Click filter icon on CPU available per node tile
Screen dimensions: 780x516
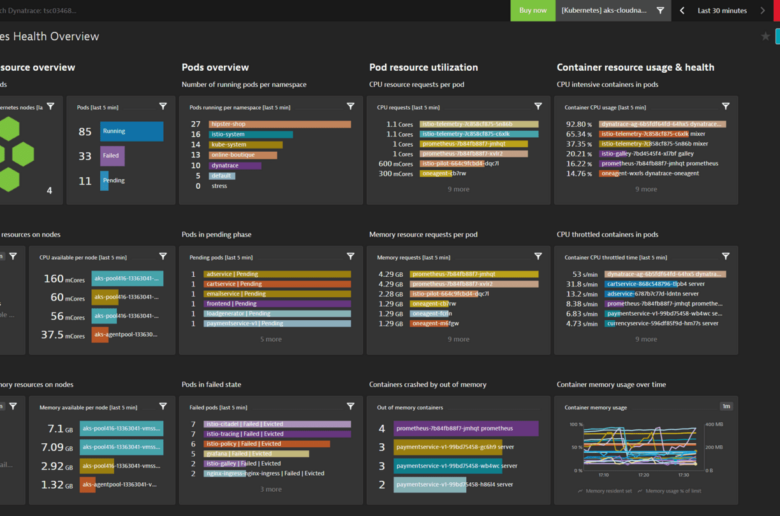(163, 256)
